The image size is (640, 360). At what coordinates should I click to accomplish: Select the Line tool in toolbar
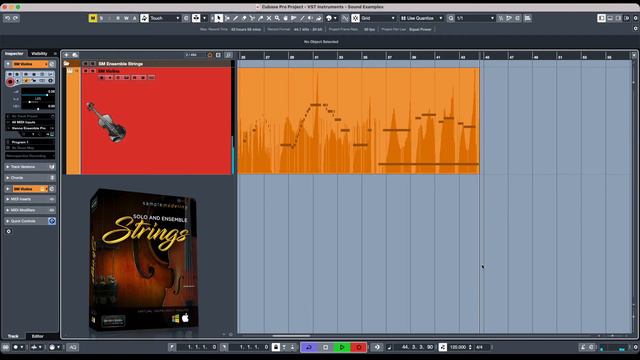[x=302, y=18]
